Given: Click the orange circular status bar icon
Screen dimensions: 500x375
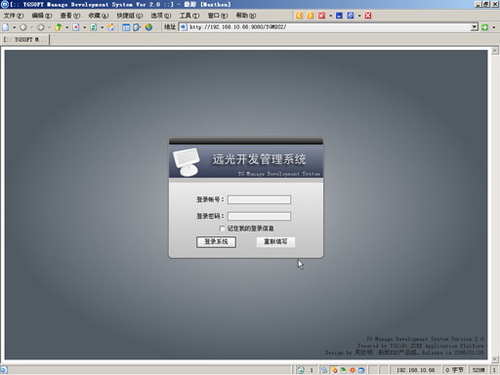Looking at the screenshot, I should point(352,370).
